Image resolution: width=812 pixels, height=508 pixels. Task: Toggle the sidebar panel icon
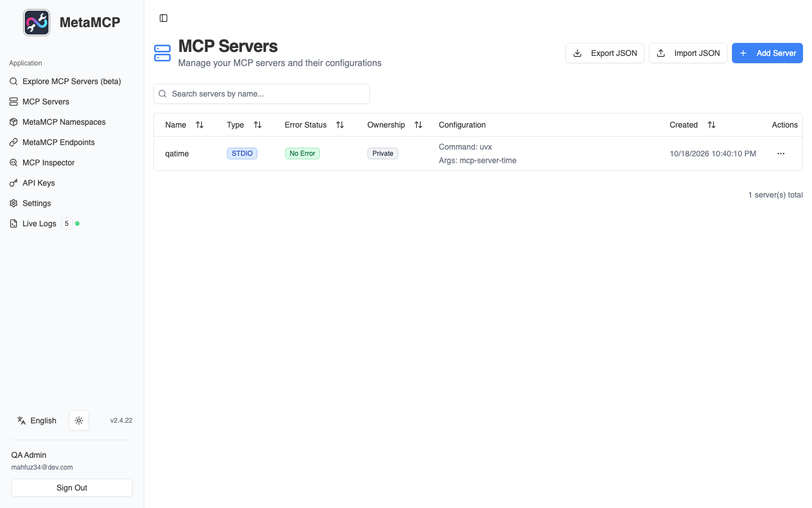(x=164, y=18)
